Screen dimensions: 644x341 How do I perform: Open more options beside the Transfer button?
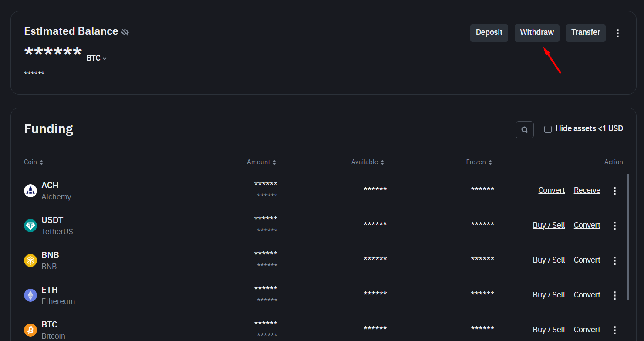[x=617, y=33]
